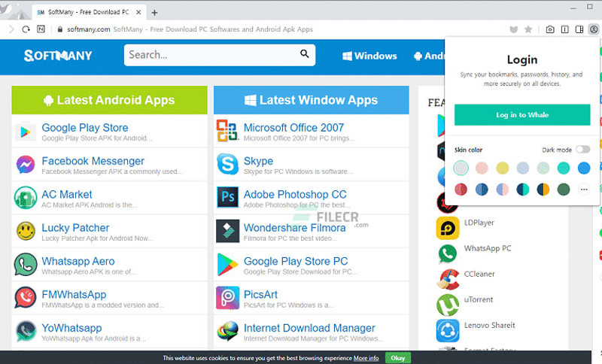
Task: Click the Whatsapp Aero icon
Action: [x=26, y=264]
